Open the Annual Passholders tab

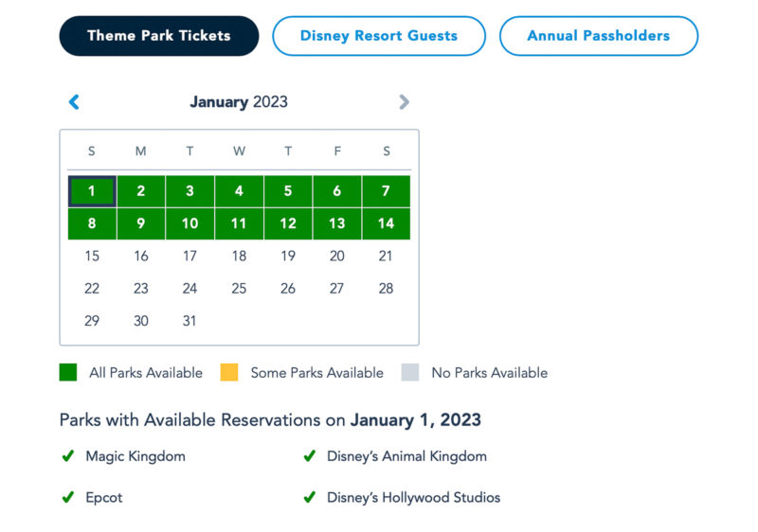(599, 36)
